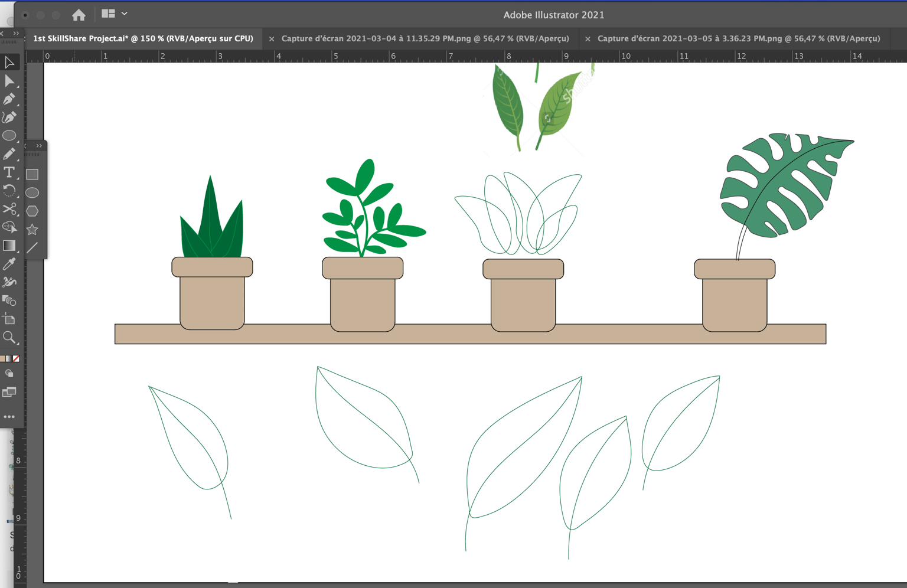Image resolution: width=907 pixels, height=588 pixels.
Task: Select the Pencil tool
Action: [x=9, y=153]
